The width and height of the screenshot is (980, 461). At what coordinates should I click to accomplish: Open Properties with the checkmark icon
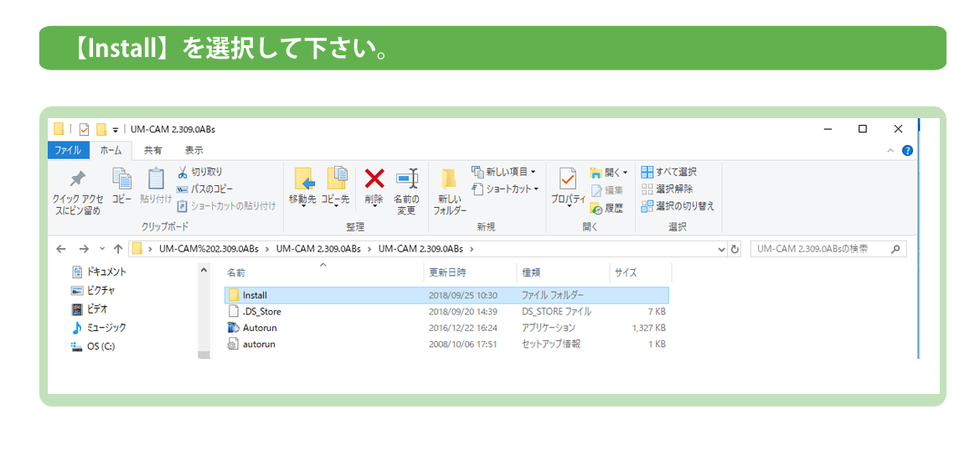pos(568,179)
